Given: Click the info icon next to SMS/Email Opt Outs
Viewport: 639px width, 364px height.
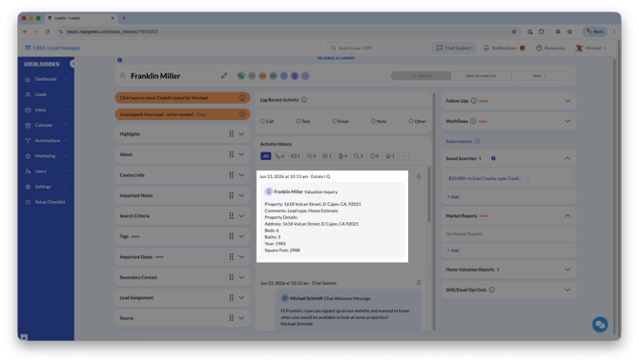Looking at the screenshot, I should coord(492,290).
